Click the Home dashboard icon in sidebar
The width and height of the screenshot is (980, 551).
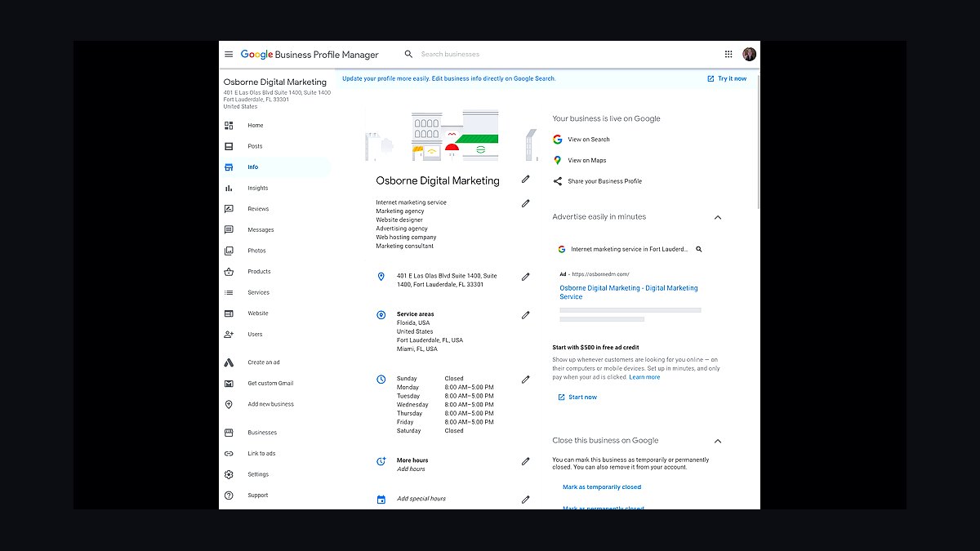[229, 126]
